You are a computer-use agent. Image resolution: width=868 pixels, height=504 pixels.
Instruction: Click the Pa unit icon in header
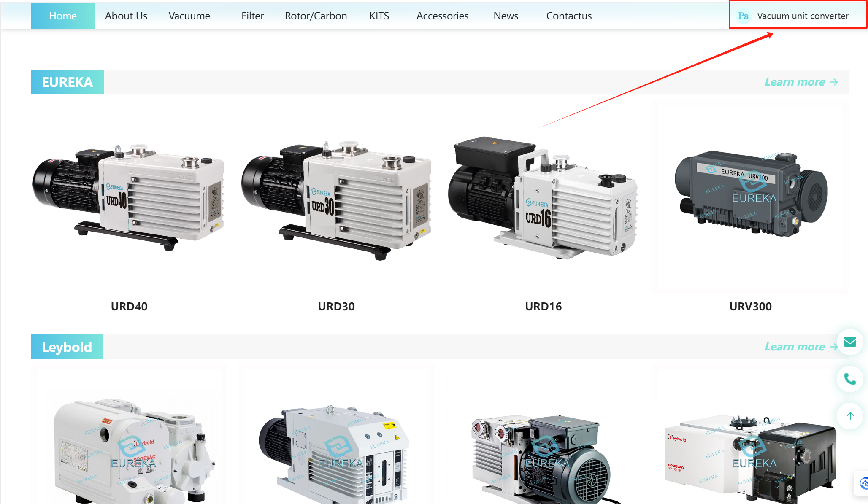[x=743, y=16]
